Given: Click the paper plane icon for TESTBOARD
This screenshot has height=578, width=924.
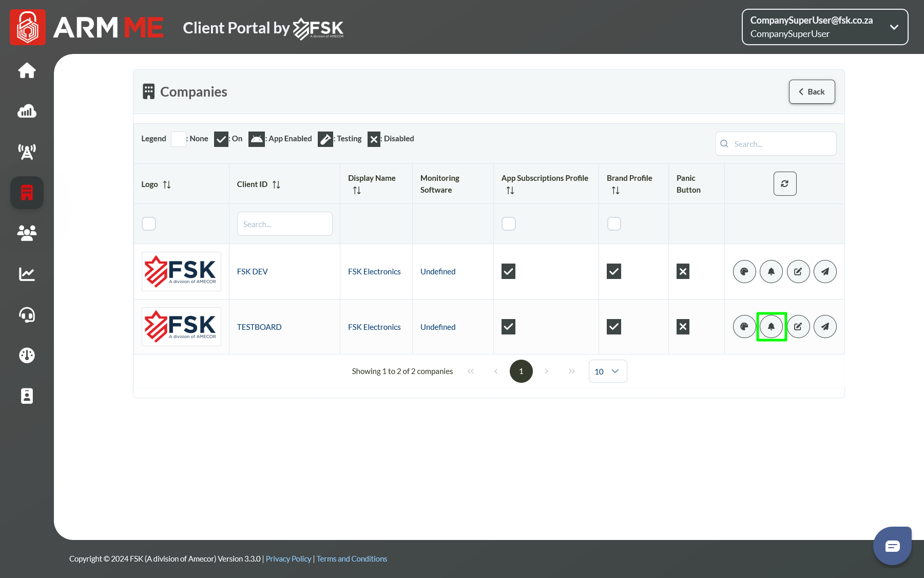Looking at the screenshot, I should tap(825, 327).
